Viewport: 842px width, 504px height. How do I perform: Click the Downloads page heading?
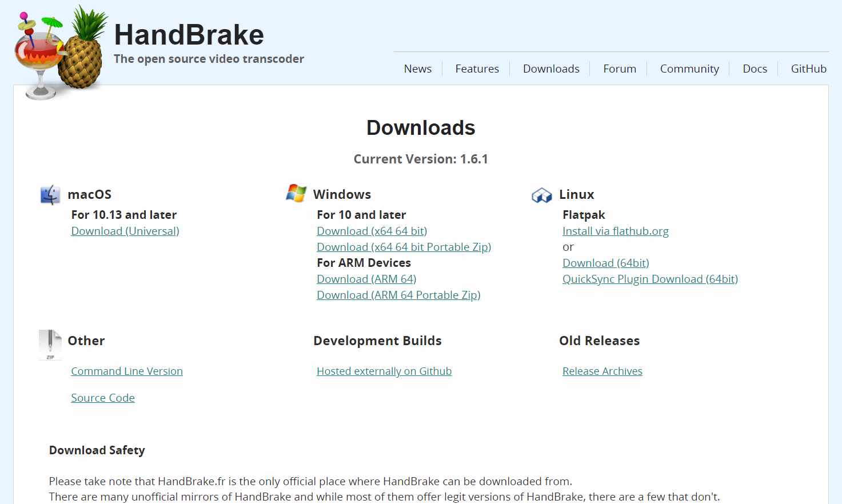click(x=421, y=127)
